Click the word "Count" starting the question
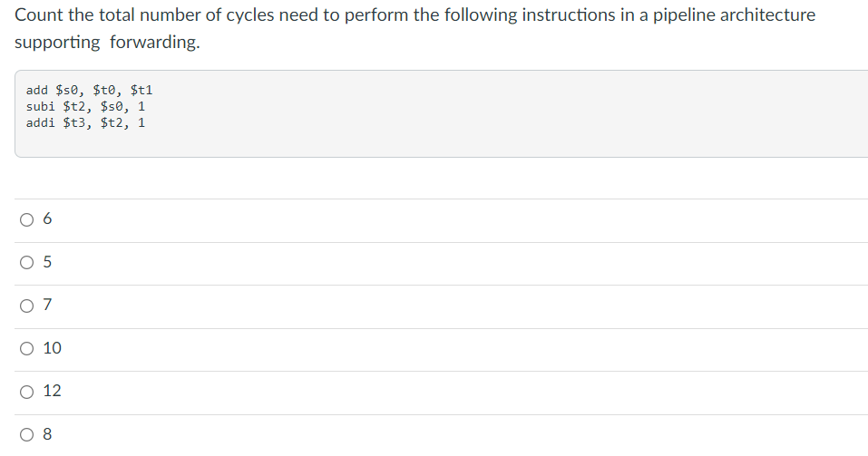 (x=39, y=15)
